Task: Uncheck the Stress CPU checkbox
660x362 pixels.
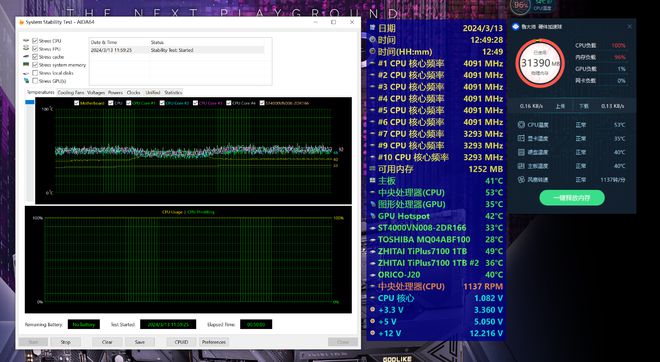Action: point(35,41)
